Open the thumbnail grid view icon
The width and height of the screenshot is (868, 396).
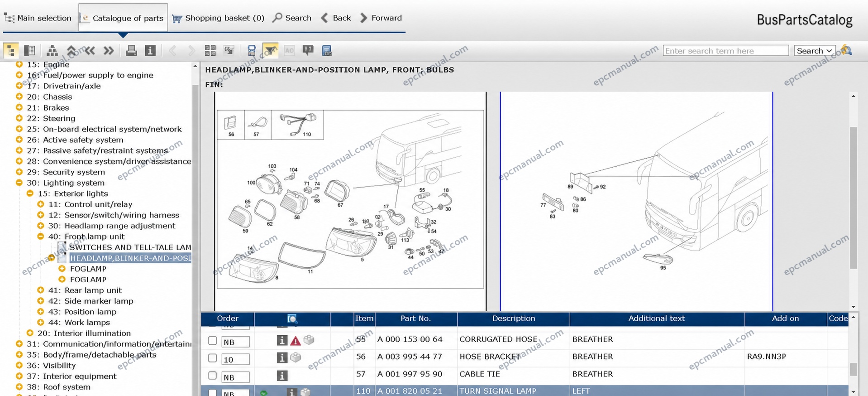click(210, 51)
